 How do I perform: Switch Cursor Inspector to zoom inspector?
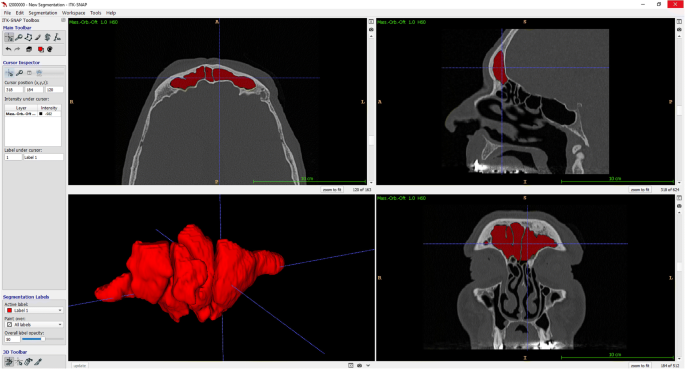(x=19, y=73)
